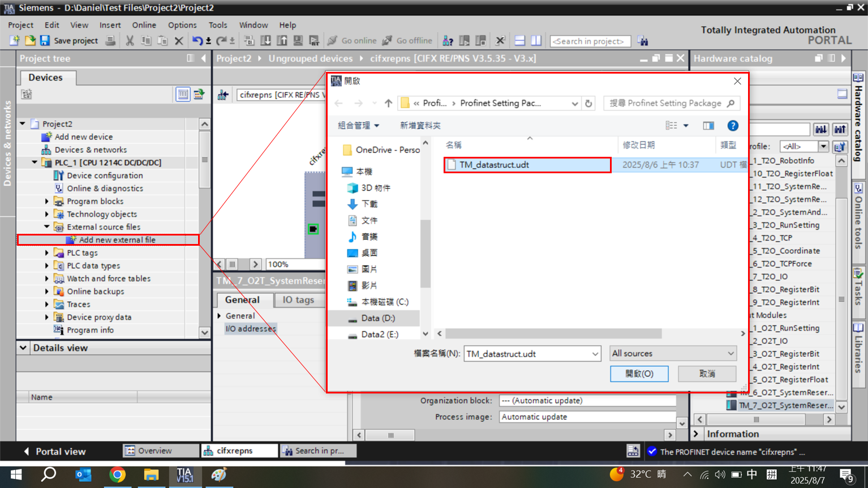Click the Open project toolbar icon
868x488 pixels.
click(x=29, y=41)
